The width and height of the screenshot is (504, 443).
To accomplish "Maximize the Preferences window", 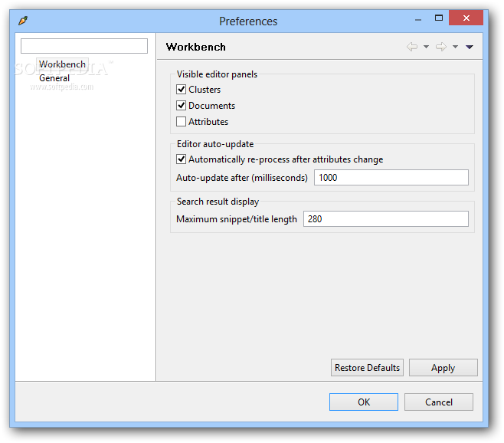I will tap(439, 18).
